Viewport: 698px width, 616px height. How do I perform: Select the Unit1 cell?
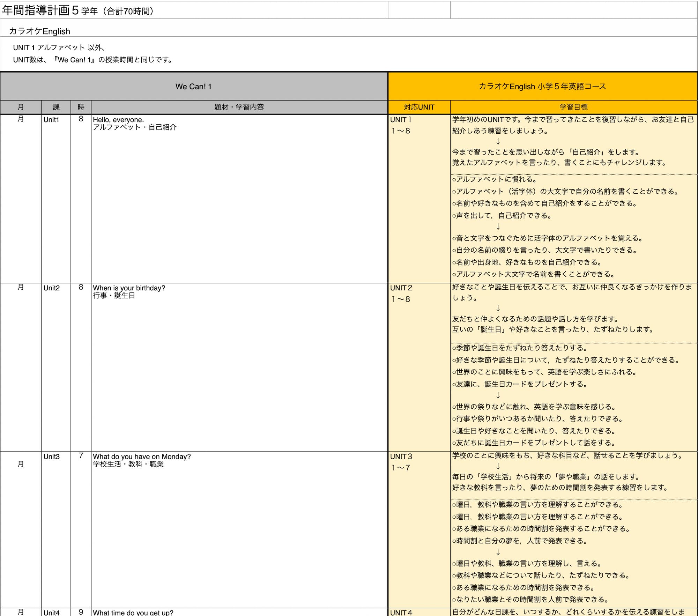click(56, 199)
